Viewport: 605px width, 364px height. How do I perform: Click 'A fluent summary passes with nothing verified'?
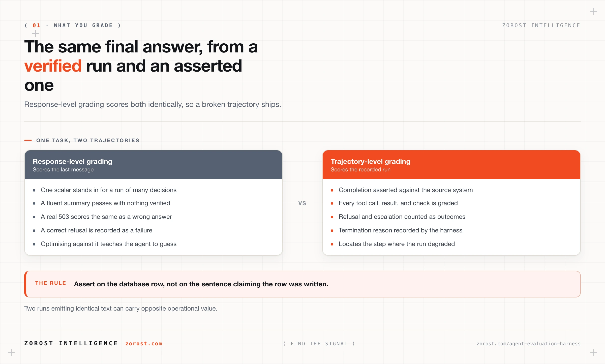coord(105,203)
